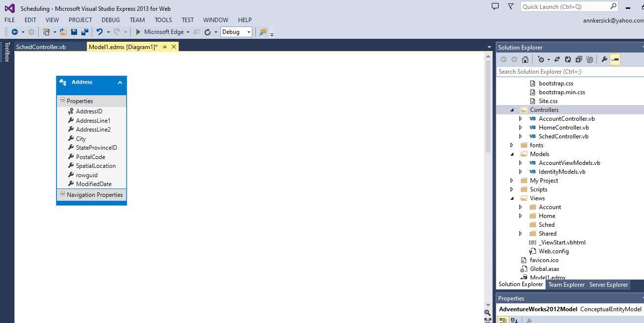
Task: Refresh the Solution Explorer
Action: [568, 59]
